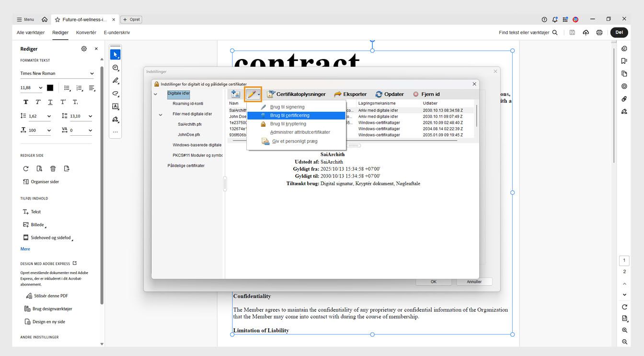Click the numbered list icon
Viewport: 644px width, 356px height.
click(x=80, y=88)
